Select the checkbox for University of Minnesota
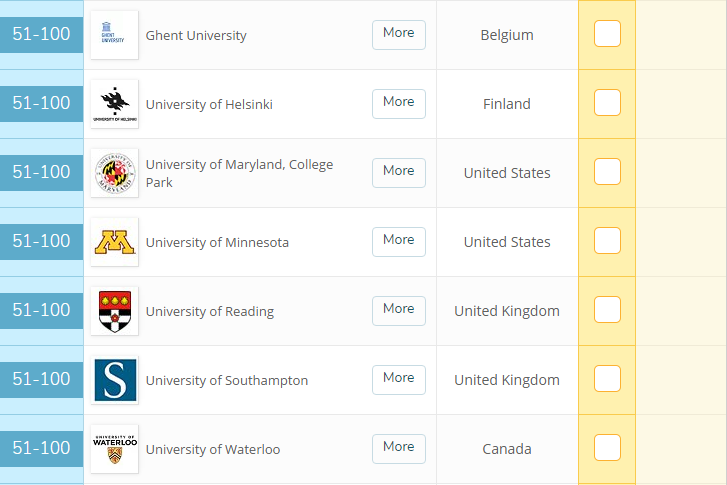This screenshot has width=727, height=485. 607,241
